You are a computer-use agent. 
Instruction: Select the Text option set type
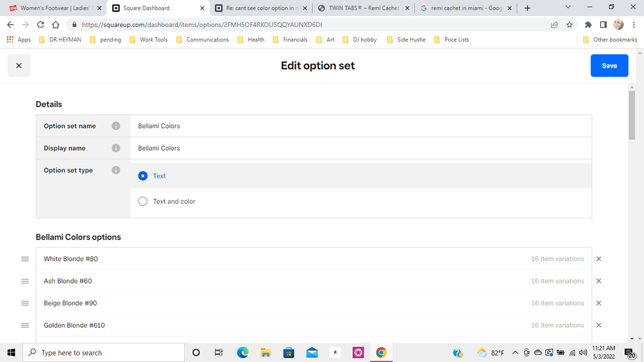pos(143,176)
